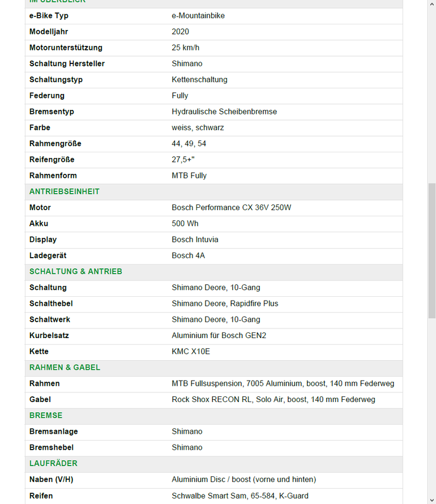Click the 'Display' label

[43, 240]
